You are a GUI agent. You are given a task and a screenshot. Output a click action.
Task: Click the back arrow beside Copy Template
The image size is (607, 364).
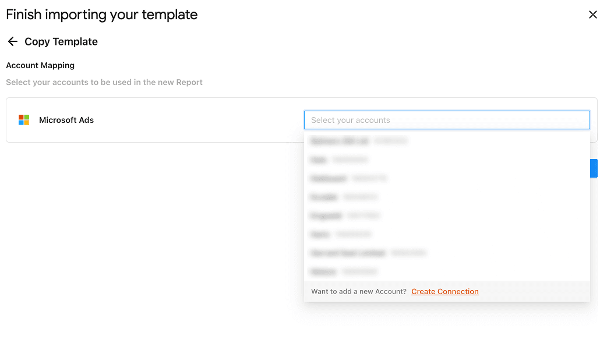12,41
